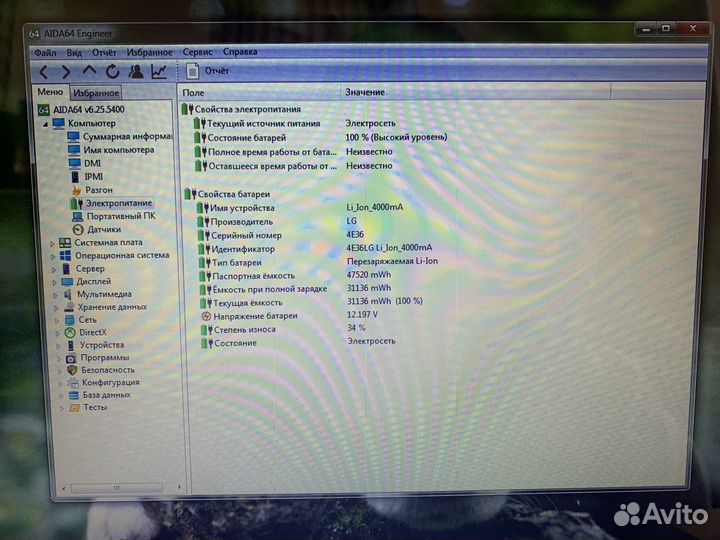
Task: Expand the Сеть node
Action: pyautogui.click(x=57, y=321)
